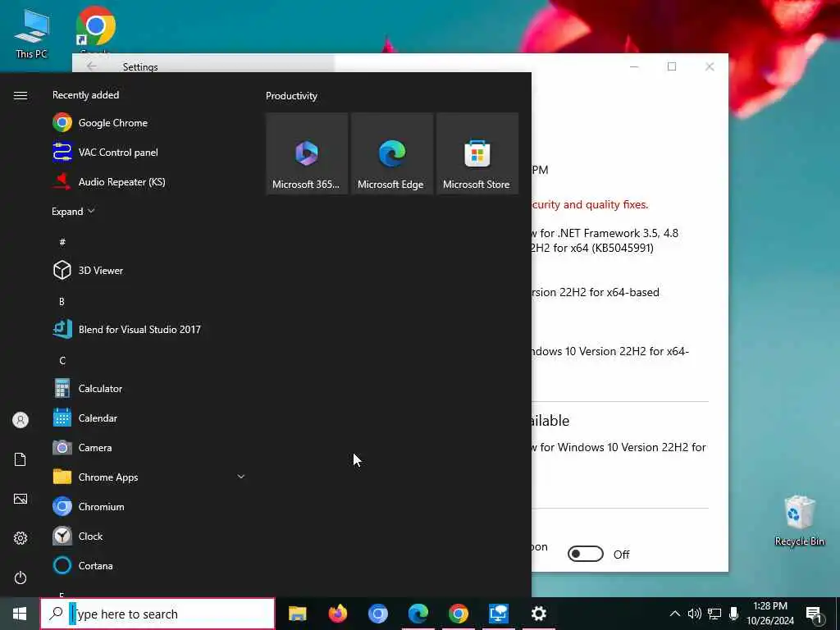This screenshot has height=630, width=840.
Task: Expand the Chrome Apps folder
Action: pyautogui.click(x=148, y=477)
